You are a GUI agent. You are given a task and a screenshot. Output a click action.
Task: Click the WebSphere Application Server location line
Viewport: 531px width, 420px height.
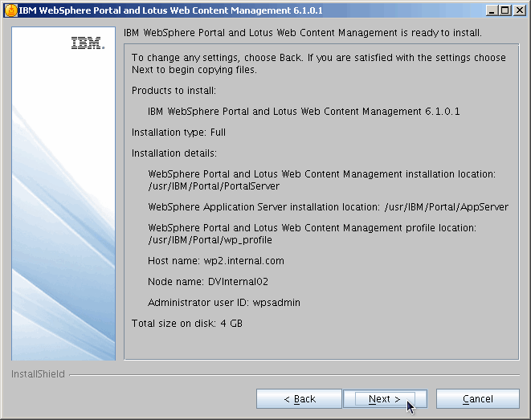click(328, 206)
